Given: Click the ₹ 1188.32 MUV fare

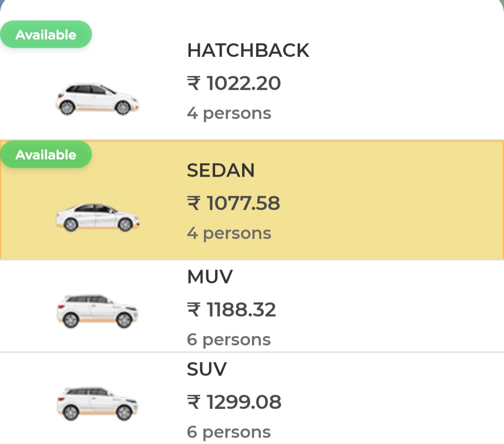Looking at the screenshot, I should point(231,310).
